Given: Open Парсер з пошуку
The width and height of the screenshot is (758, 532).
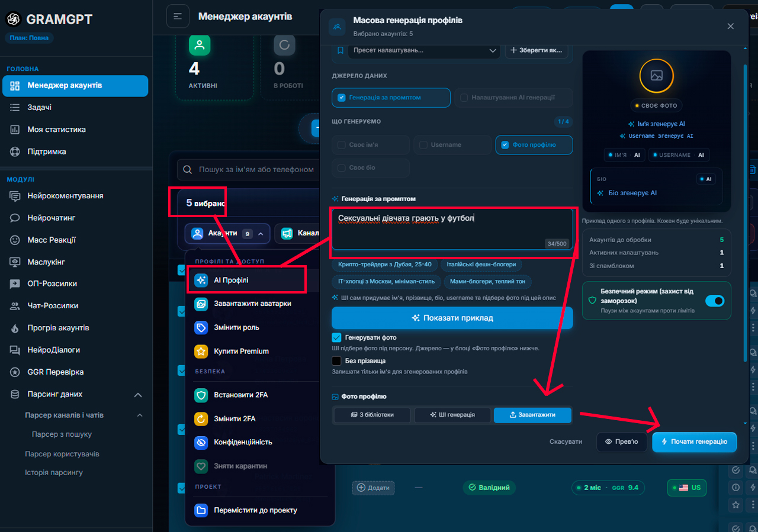Looking at the screenshot, I should click(62, 434).
